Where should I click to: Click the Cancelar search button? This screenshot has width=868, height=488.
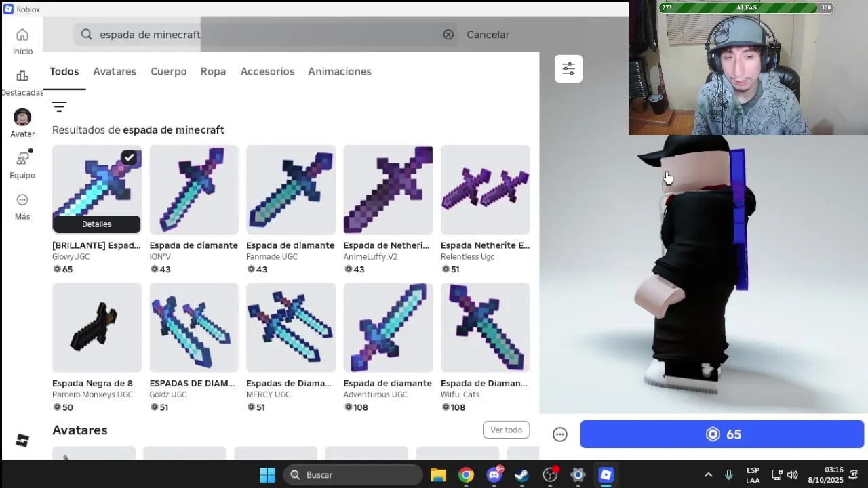click(488, 35)
